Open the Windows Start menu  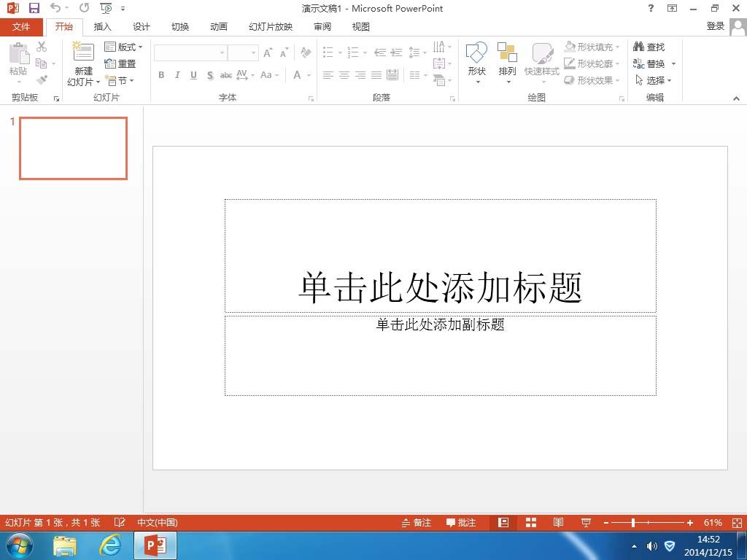(19, 545)
